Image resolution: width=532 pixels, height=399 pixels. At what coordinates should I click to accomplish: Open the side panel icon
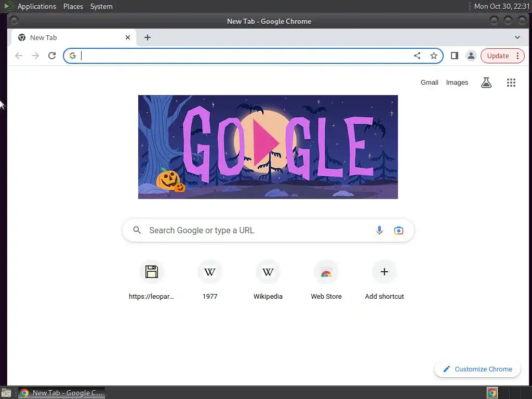point(454,56)
